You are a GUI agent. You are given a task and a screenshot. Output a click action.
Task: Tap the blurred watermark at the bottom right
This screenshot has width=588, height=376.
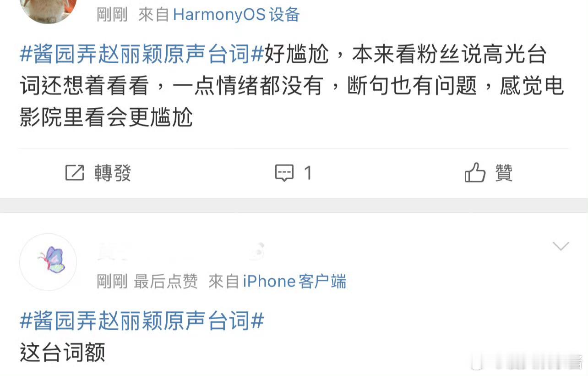(527, 362)
